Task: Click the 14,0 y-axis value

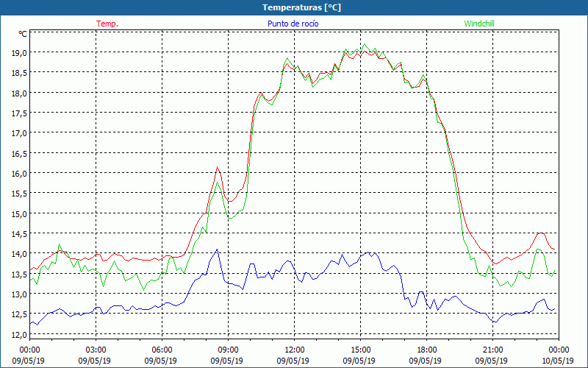Action: [19, 254]
